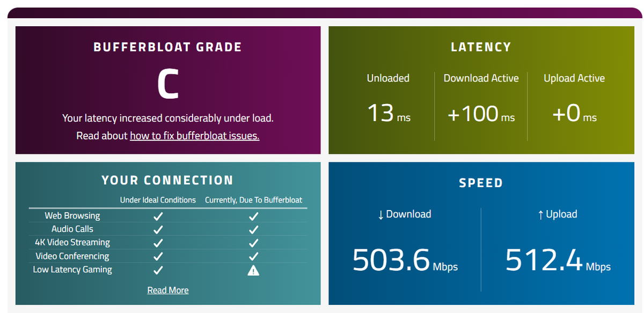Click the Under Ideal Conditions column header

158,200
